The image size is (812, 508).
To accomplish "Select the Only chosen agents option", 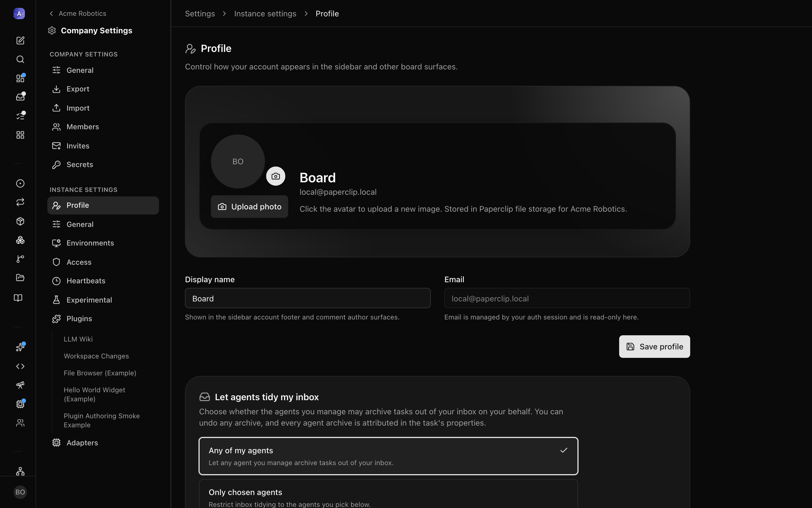I will click(388, 494).
